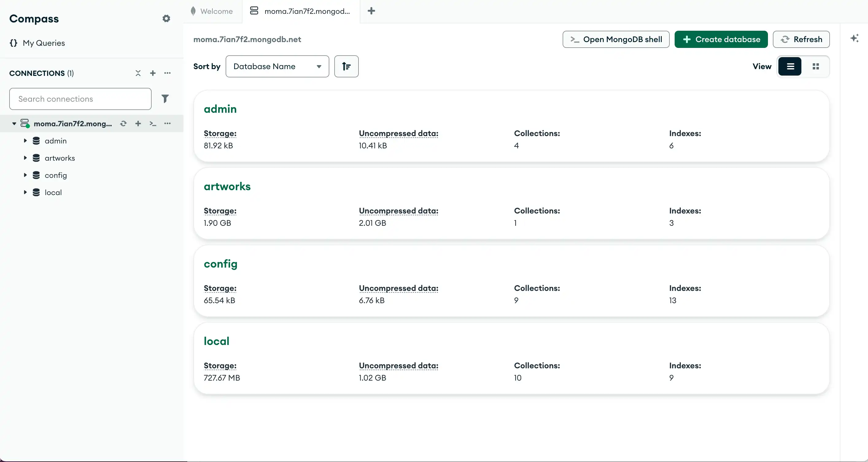The width and height of the screenshot is (868, 462).
Task: Open Compass settings gear icon
Action: [166, 18]
